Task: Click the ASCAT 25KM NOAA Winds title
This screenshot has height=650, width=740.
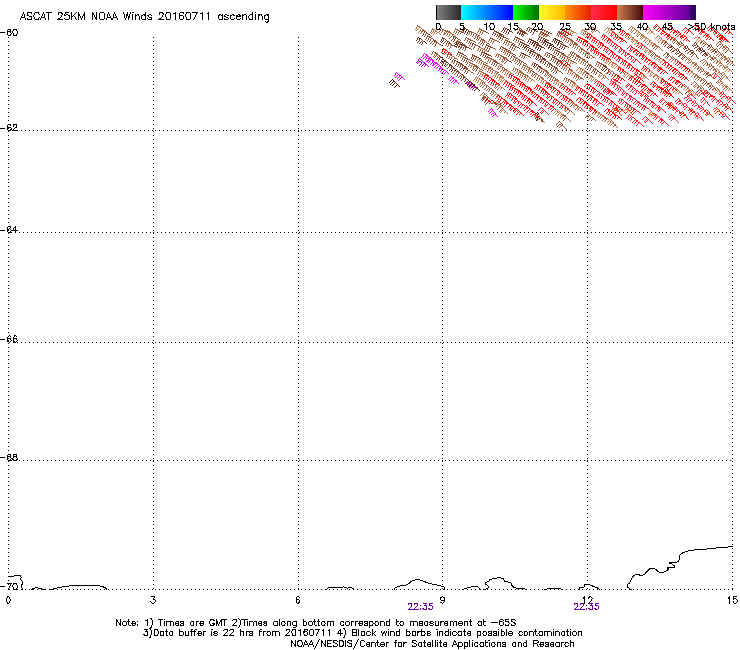Action: click(x=144, y=17)
